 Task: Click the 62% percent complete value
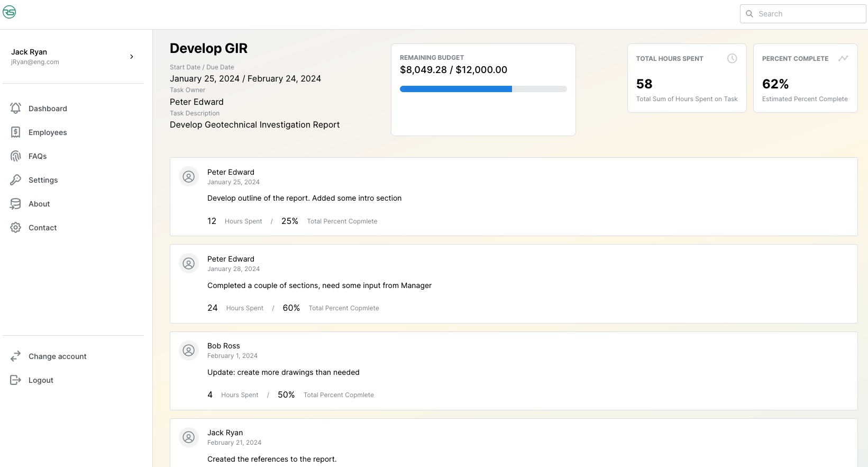[x=775, y=84]
